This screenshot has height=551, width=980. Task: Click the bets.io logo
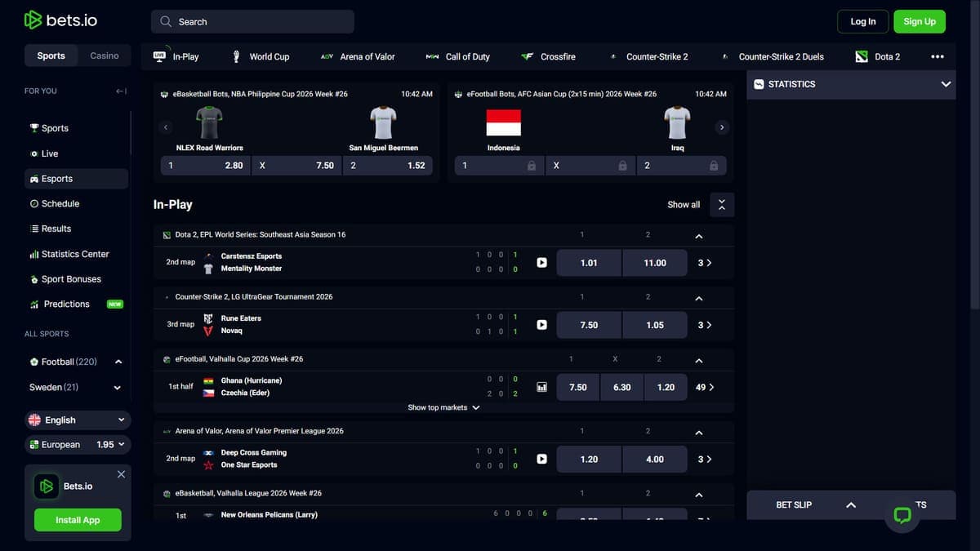(x=60, y=20)
